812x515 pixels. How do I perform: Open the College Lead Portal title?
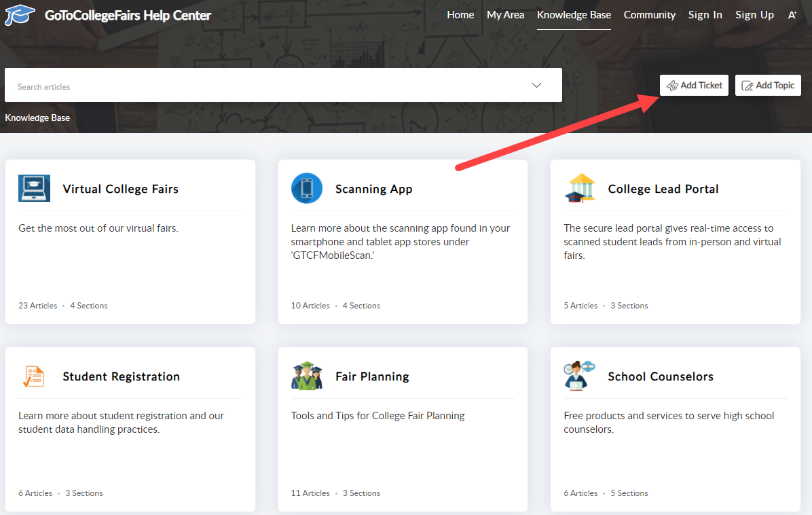(x=663, y=189)
